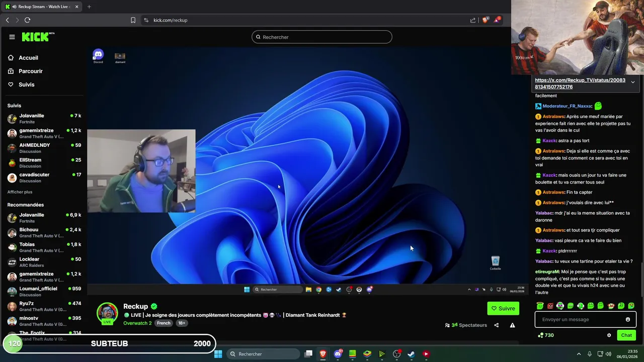Open Task View on the taskbar
This screenshot has width=644, height=362.
click(308, 354)
